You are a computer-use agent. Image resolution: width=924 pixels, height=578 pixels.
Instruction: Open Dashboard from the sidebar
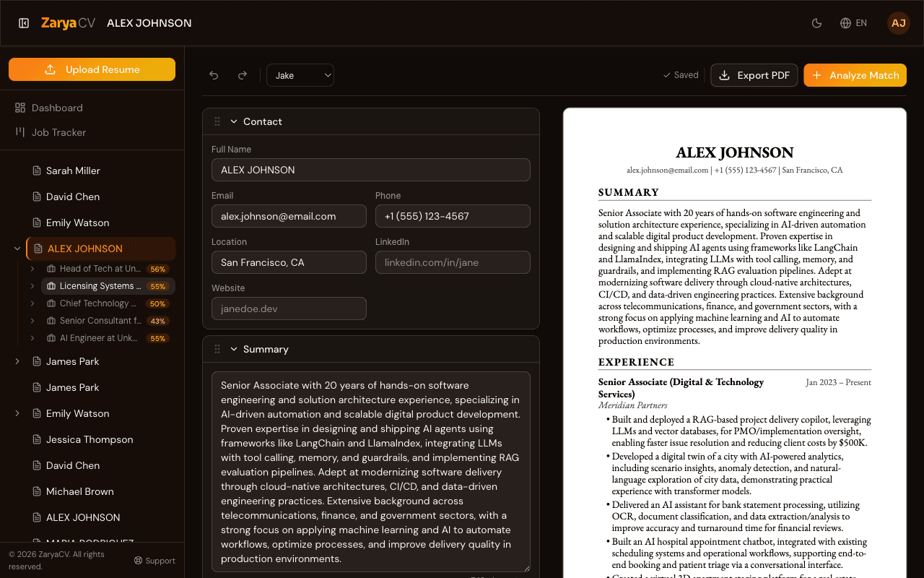pos(56,108)
